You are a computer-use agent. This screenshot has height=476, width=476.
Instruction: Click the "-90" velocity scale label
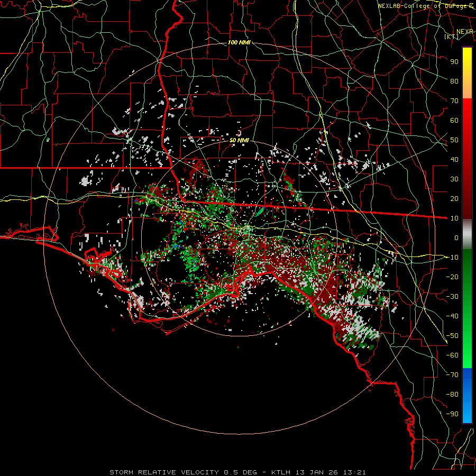coord(452,414)
